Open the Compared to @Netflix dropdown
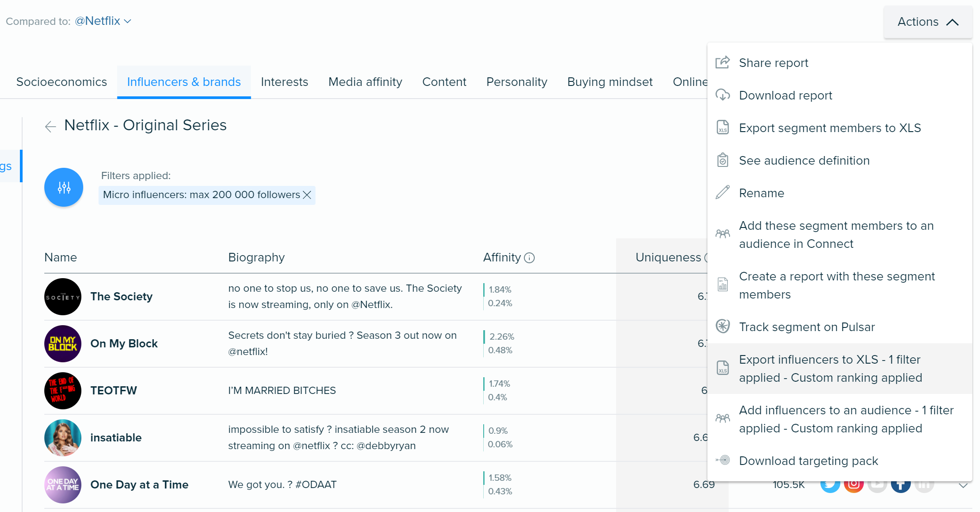This screenshot has height=512, width=980. [103, 21]
